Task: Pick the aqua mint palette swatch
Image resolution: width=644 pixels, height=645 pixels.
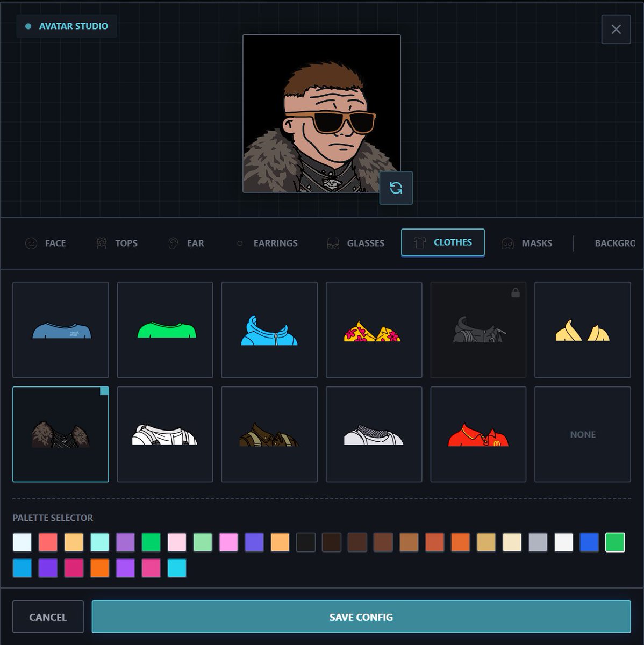Action: pyautogui.click(x=99, y=542)
